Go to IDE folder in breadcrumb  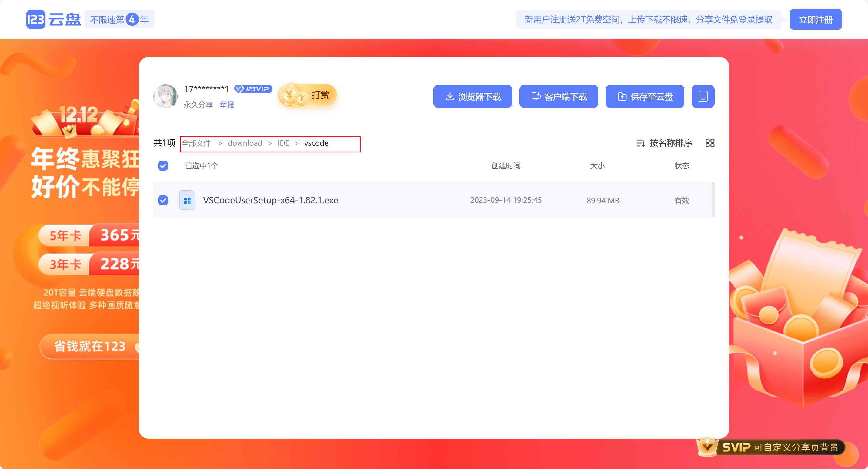tap(283, 143)
